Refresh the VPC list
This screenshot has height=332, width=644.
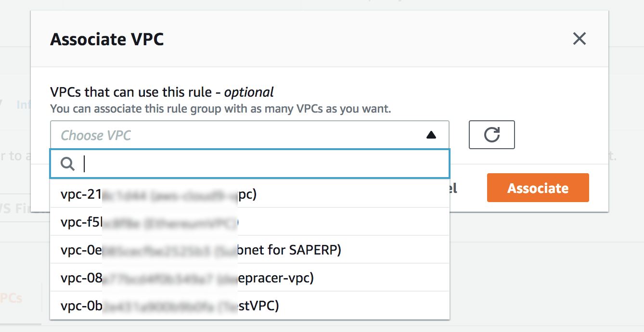coord(491,135)
